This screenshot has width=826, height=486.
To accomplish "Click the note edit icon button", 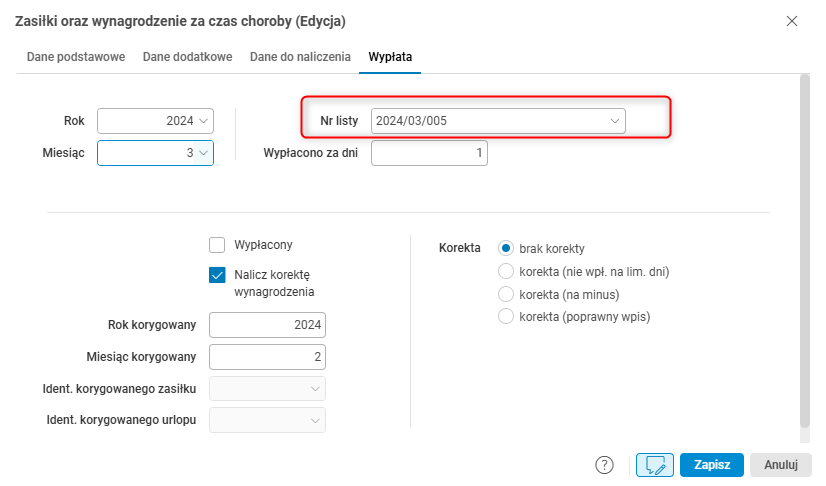I will [x=655, y=464].
